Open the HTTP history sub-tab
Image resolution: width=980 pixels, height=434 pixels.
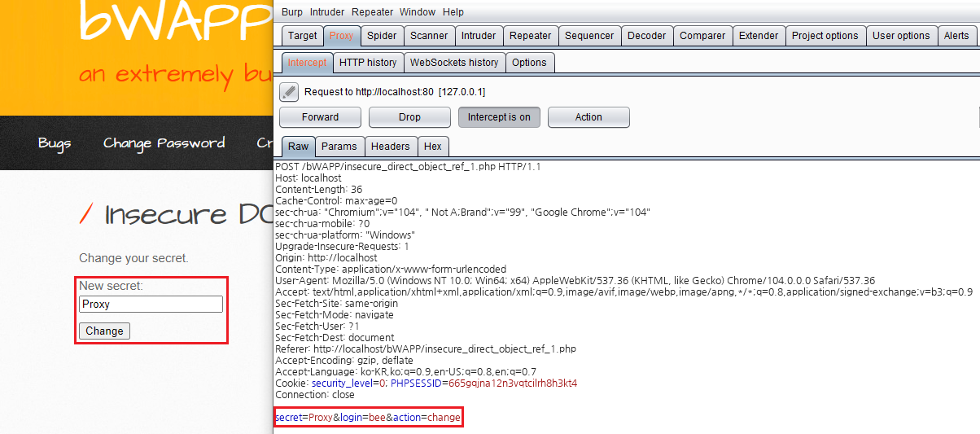click(368, 63)
